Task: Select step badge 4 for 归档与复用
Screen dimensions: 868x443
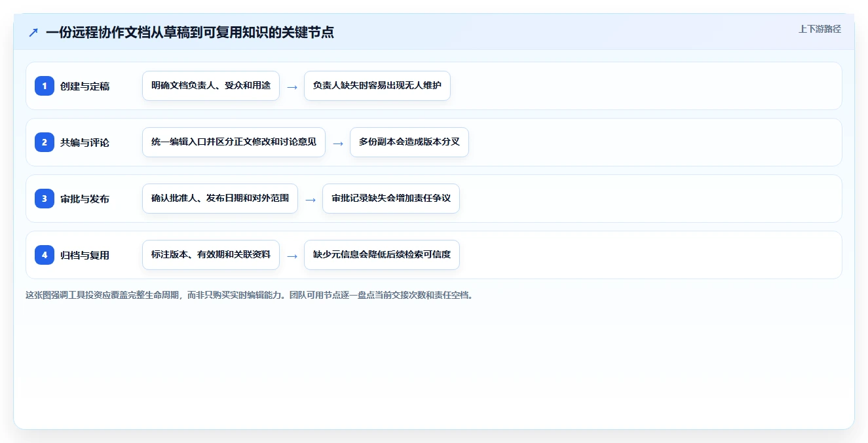Action: (45, 255)
